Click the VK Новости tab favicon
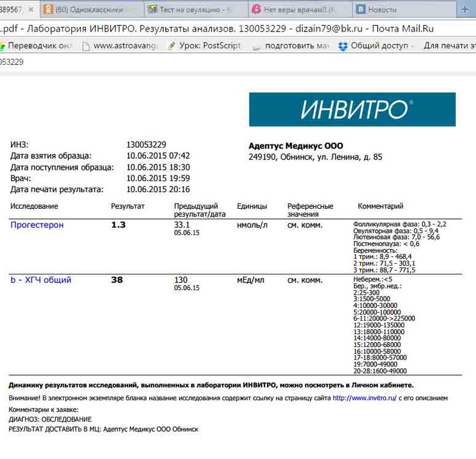The height and width of the screenshot is (459, 476). tap(360, 9)
